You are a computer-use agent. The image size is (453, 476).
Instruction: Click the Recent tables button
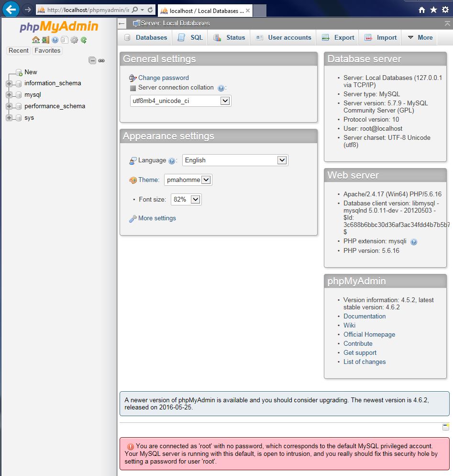tap(19, 50)
